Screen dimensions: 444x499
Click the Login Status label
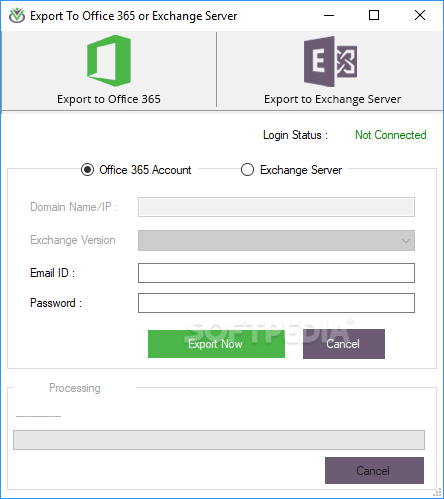(x=295, y=135)
